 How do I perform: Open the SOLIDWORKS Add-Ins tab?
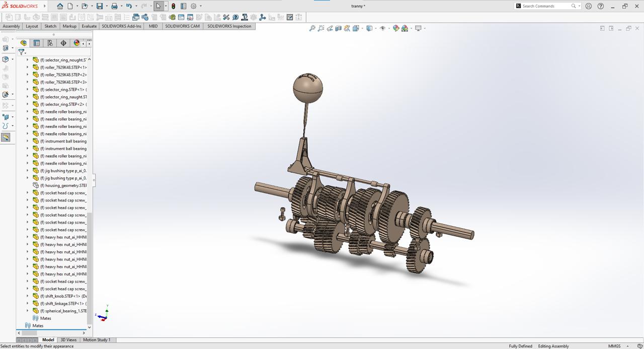pos(122,26)
